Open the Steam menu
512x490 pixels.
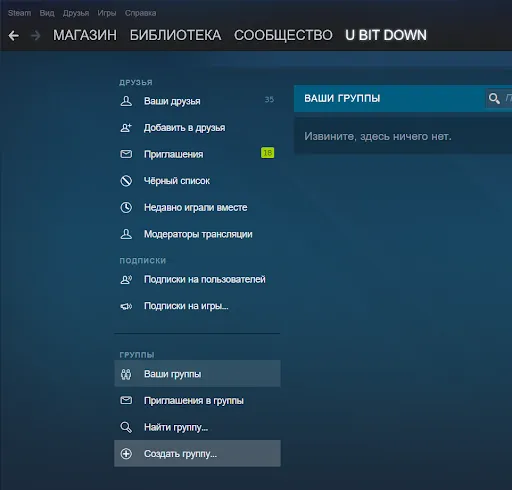[x=19, y=13]
